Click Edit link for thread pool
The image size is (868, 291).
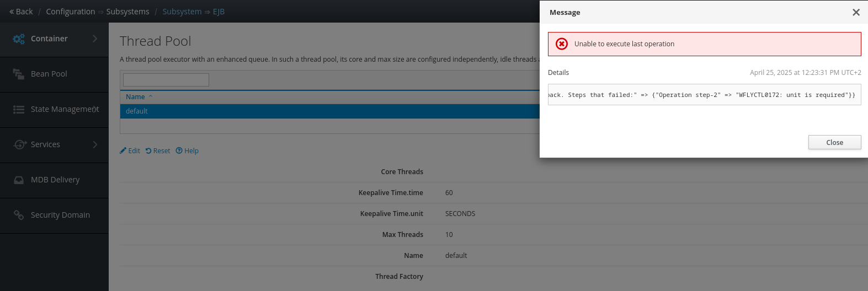click(130, 151)
